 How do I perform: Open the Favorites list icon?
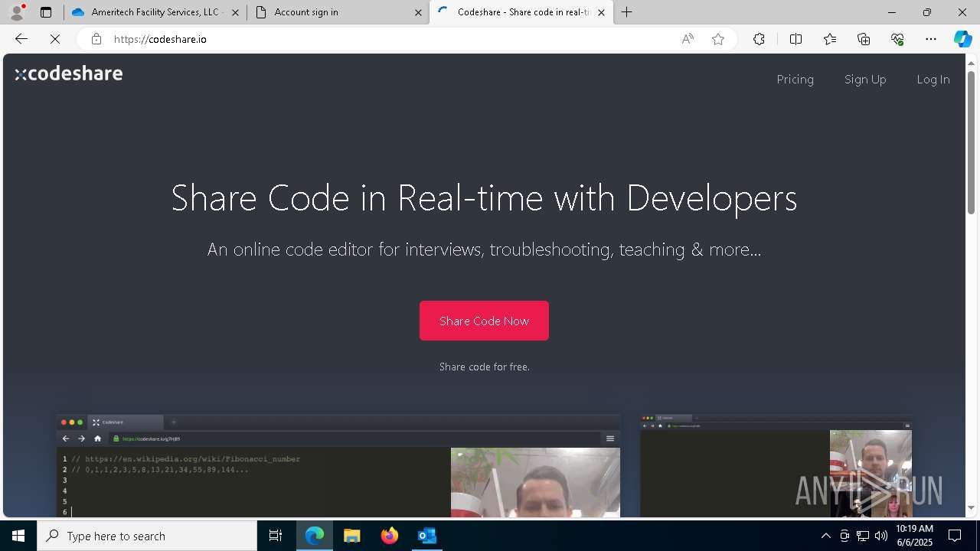pyautogui.click(x=830, y=39)
